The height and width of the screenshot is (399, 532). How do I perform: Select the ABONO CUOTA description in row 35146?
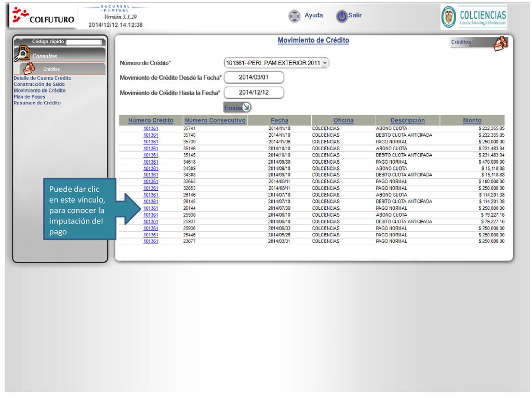pos(392,149)
